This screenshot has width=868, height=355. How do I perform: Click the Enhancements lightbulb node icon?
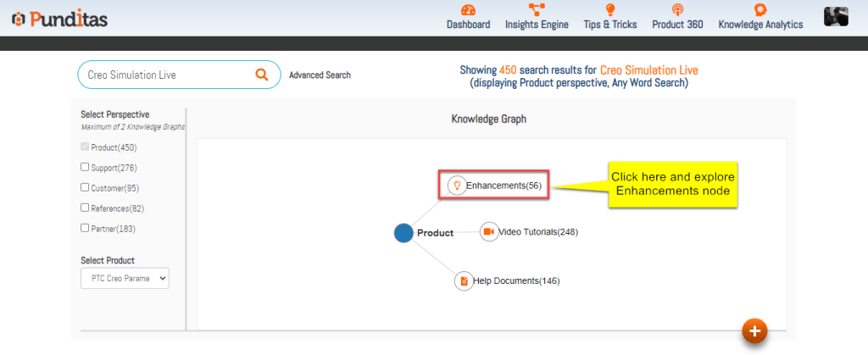coord(457,185)
